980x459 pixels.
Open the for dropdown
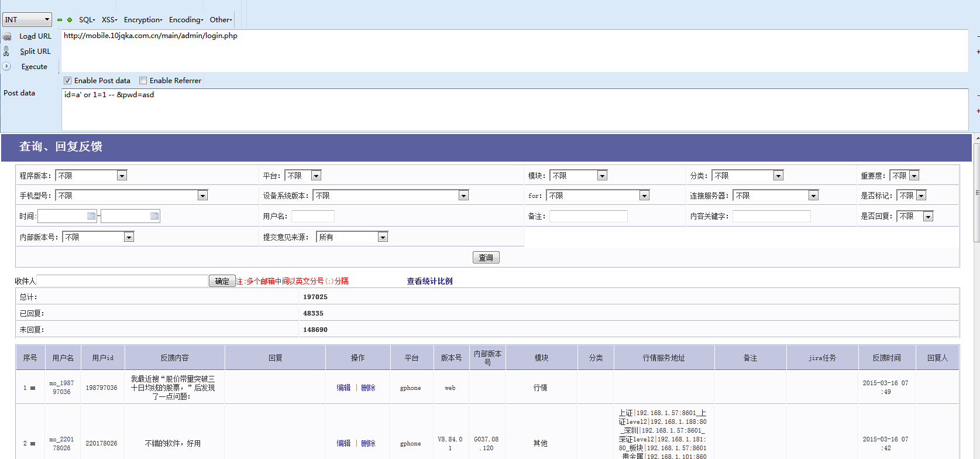tap(598, 196)
